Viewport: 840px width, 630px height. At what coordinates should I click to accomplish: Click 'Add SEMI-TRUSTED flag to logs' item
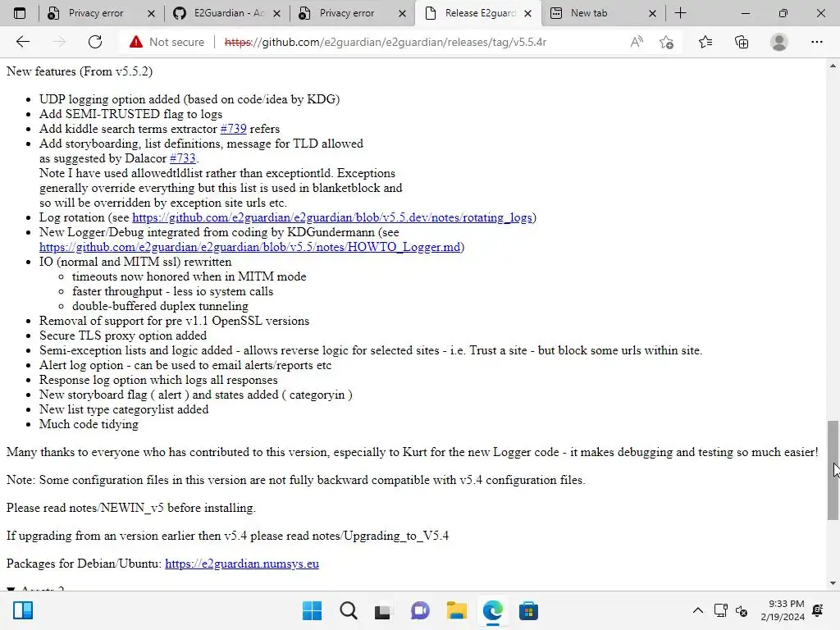[130, 114]
